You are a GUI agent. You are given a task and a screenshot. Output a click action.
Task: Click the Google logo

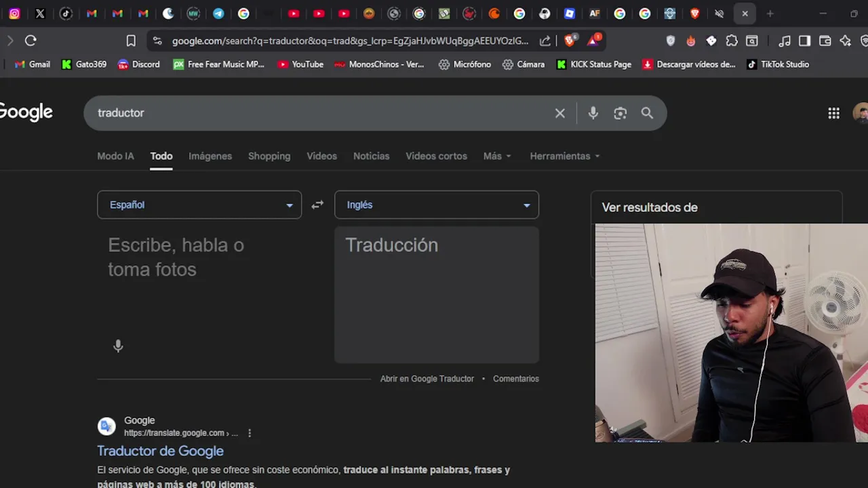(26, 113)
